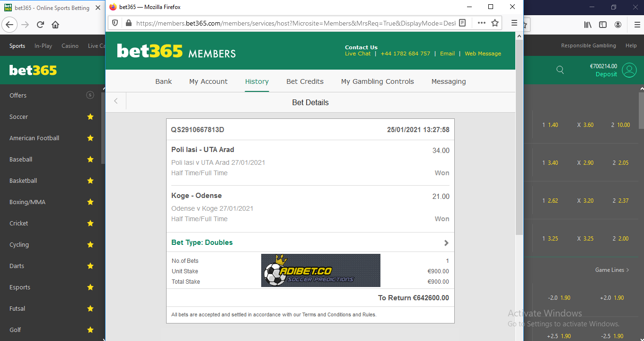Click the popup URL address field
The height and width of the screenshot is (341, 644).
click(296, 23)
